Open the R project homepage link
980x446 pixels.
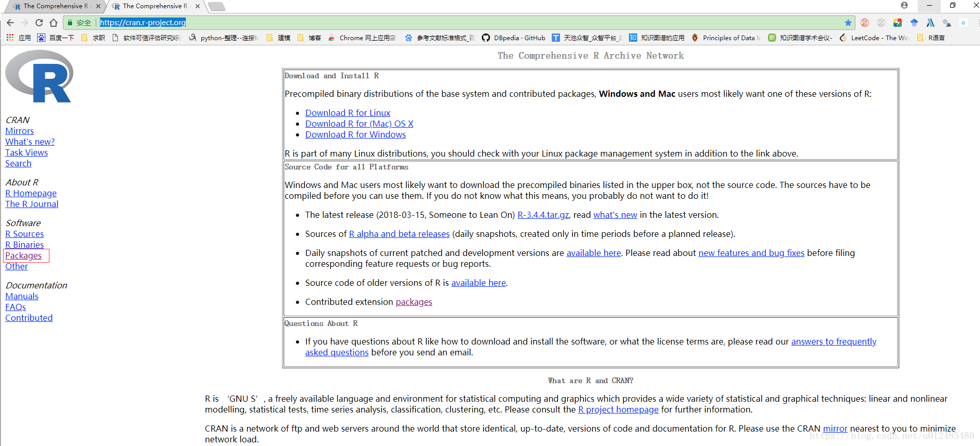point(618,409)
